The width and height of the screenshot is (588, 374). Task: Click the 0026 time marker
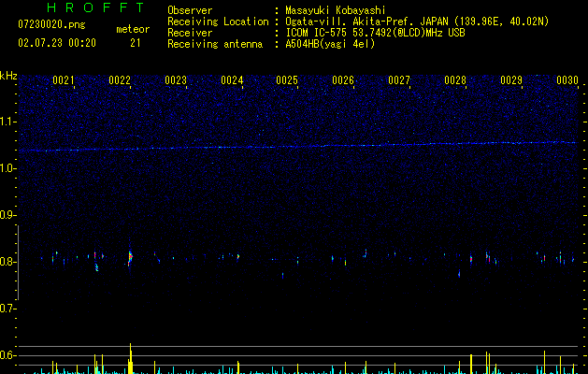[x=343, y=80]
